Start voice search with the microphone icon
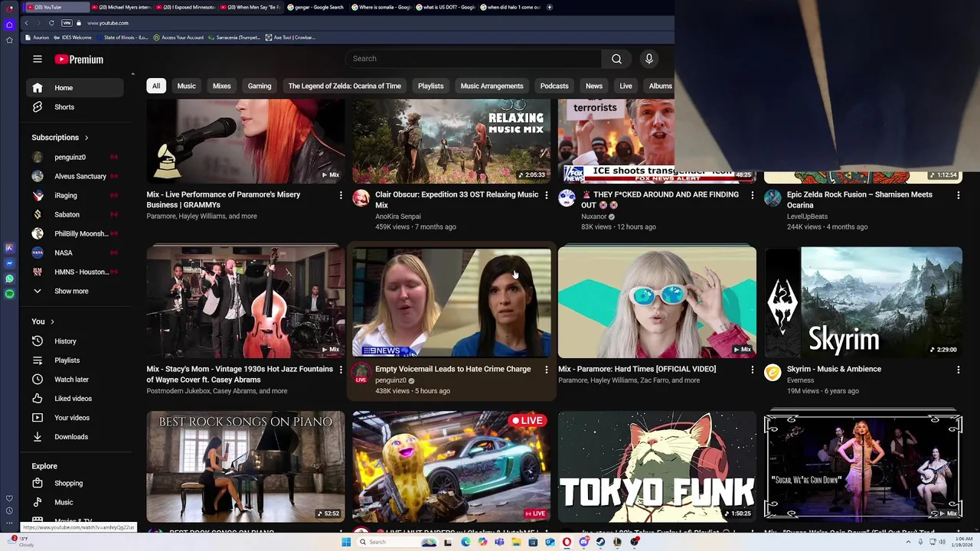Screen dimensions: 980x551 click(x=648, y=59)
